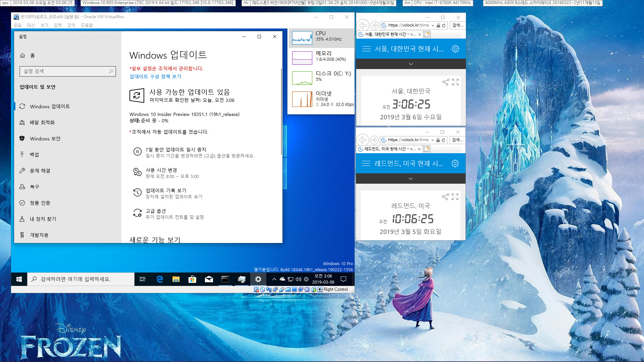The image size is (644, 362).
Task: Select the Redmond time browser tab
Action: 389,149
